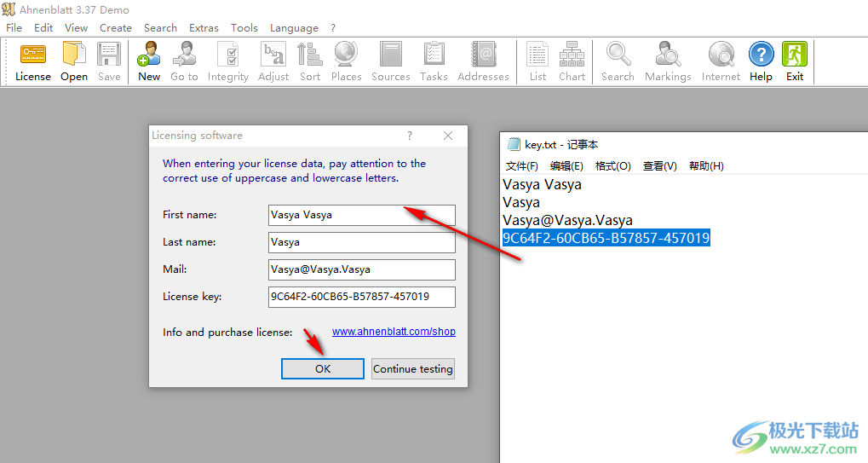Image resolution: width=868 pixels, height=463 pixels.
Task: Click the 'Vasya' second line in Notepad
Action: coord(521,202)
